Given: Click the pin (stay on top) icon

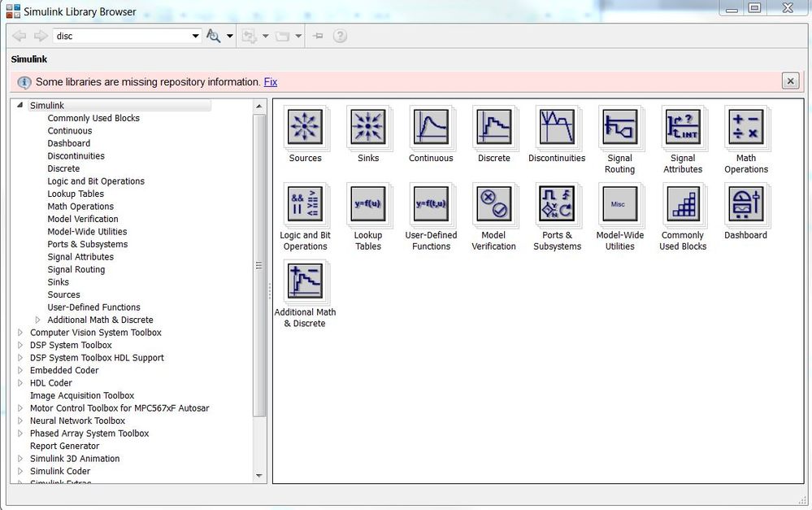Looking at the screenshot, I should coord(318,36).
